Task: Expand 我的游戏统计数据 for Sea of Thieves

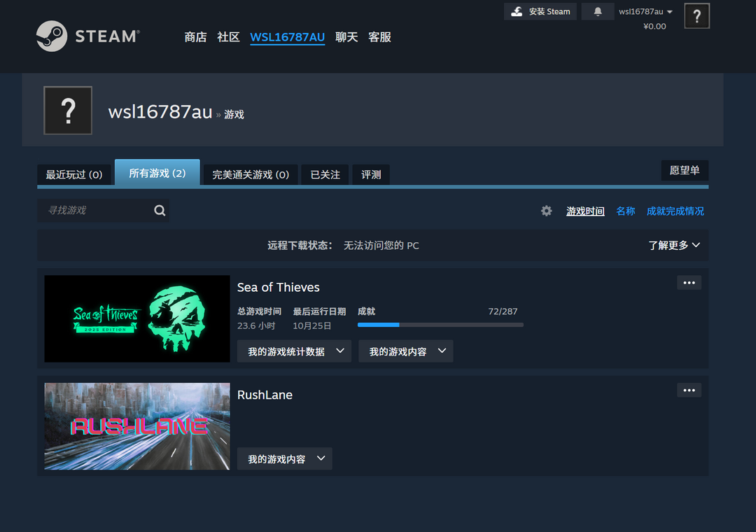Action: (293, 351)
